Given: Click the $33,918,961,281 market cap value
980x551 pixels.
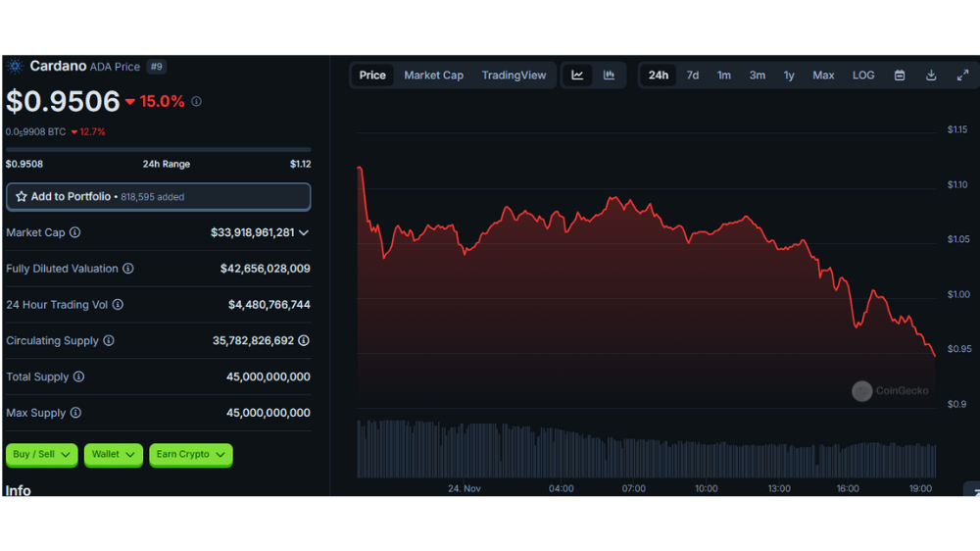Looking at the screenshot, I should pyautogui.click(x=253, y=232).
